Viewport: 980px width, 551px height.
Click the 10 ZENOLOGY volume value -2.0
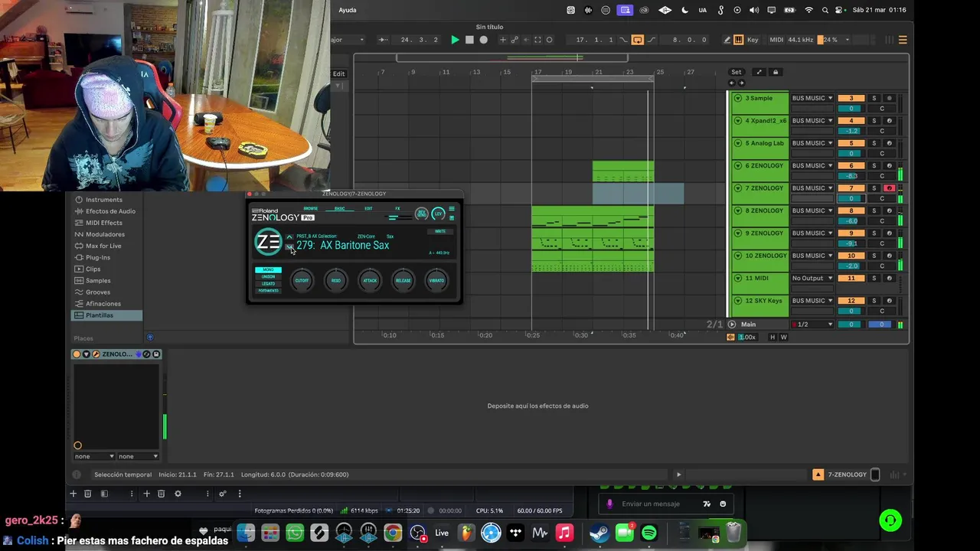(x=851, y=266)
